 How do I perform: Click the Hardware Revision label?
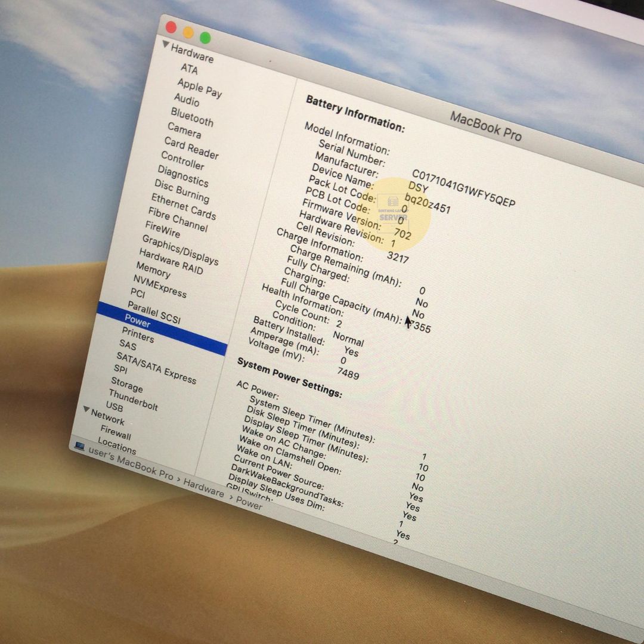click(341, 227)
